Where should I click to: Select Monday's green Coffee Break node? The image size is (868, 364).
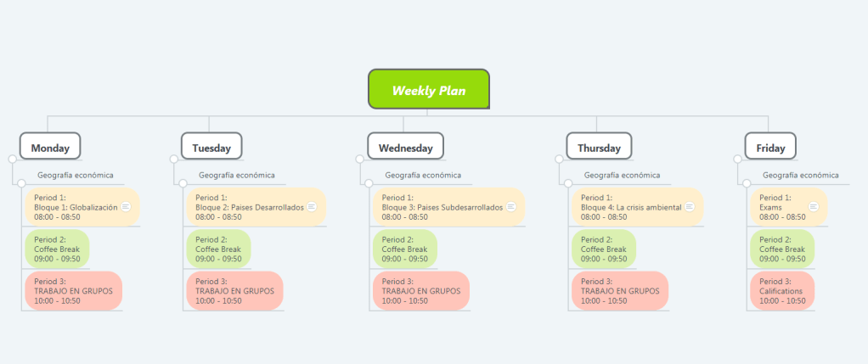tap(57, 249)
